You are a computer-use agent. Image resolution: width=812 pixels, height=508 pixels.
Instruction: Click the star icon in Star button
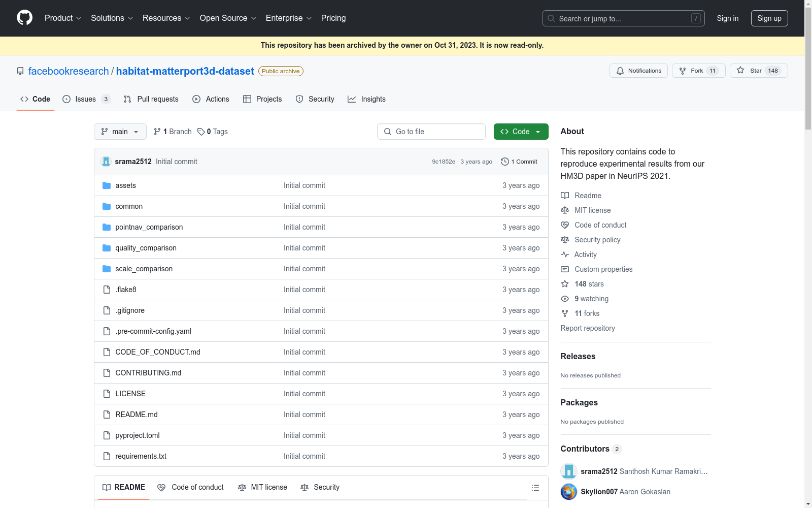pos(740,70)
